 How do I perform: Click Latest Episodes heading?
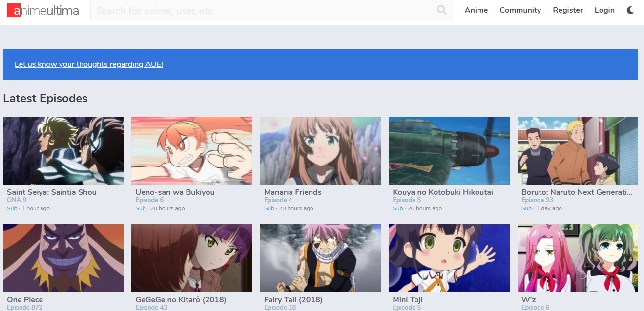click(x=45, y=98)
